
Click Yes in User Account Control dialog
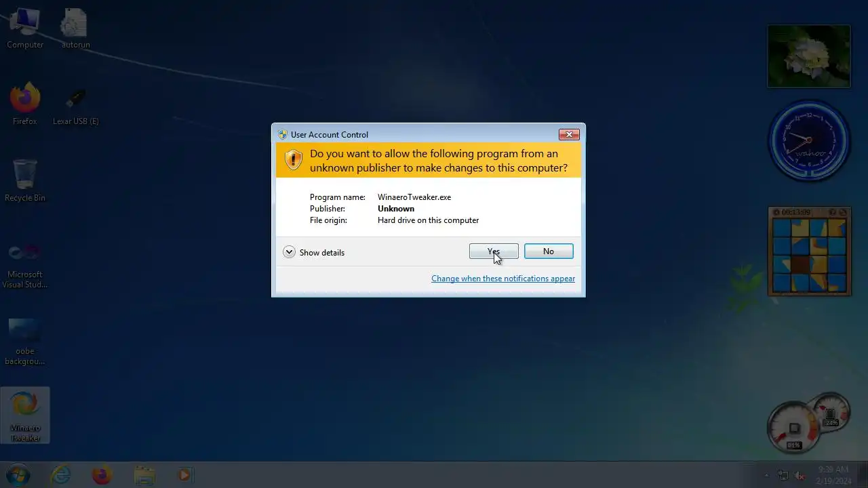pyautogui.click(x=494, y=251)
